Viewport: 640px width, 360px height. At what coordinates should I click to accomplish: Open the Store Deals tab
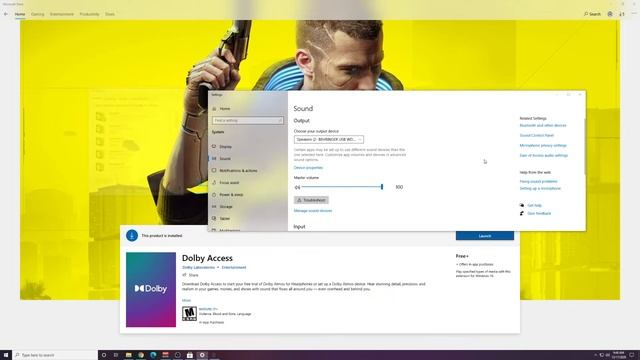110,14
